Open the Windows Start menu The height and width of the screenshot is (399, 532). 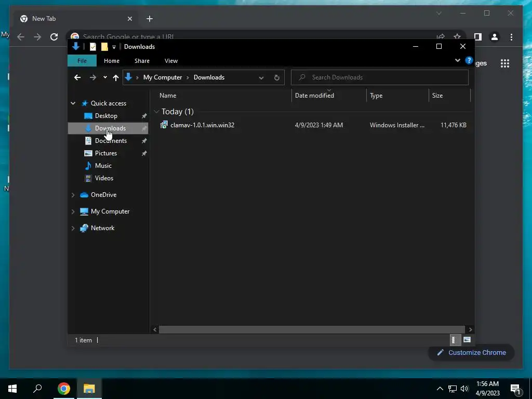[12, 389]
